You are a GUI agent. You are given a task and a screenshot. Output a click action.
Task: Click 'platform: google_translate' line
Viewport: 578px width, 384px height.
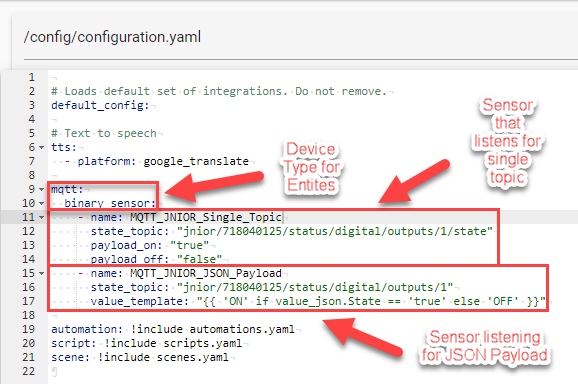(x=157, y=161)
